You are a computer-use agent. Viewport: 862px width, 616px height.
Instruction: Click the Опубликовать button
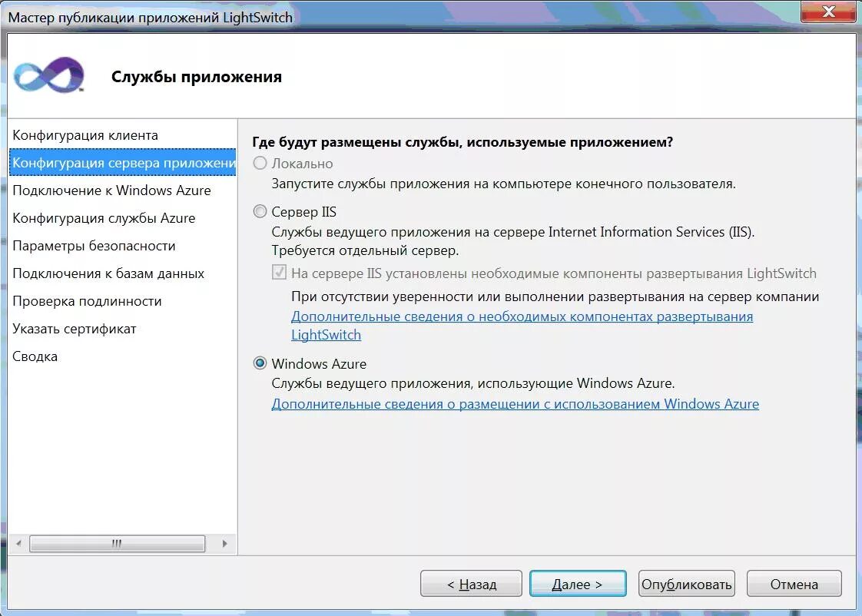click(x=687, y=584)
